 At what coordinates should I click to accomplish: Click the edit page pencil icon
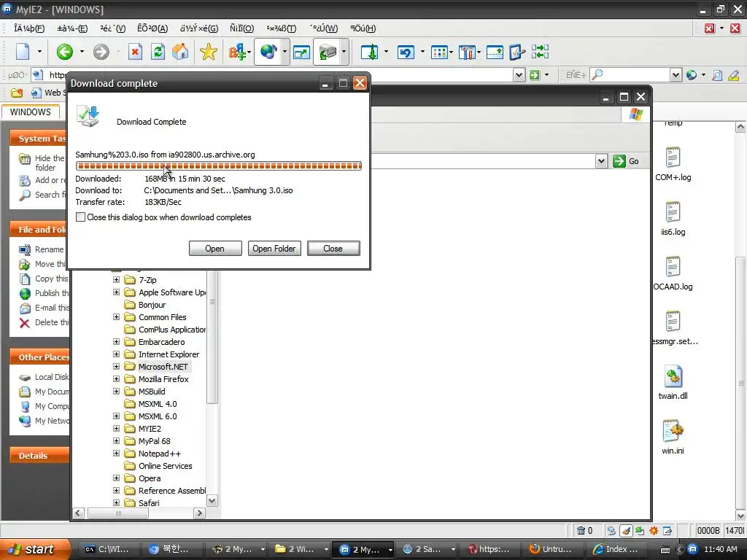(517, 52)
